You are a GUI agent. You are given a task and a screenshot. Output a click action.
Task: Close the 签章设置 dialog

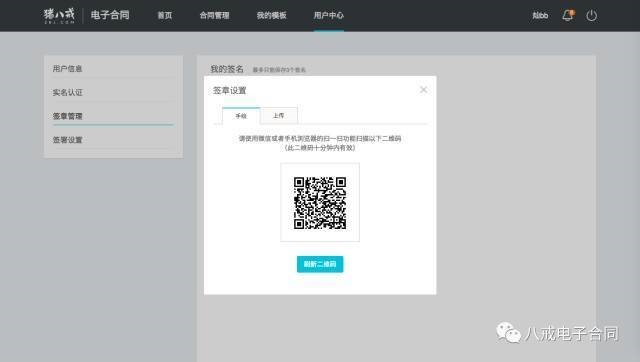pyautogui.click(x=423, y=90)
